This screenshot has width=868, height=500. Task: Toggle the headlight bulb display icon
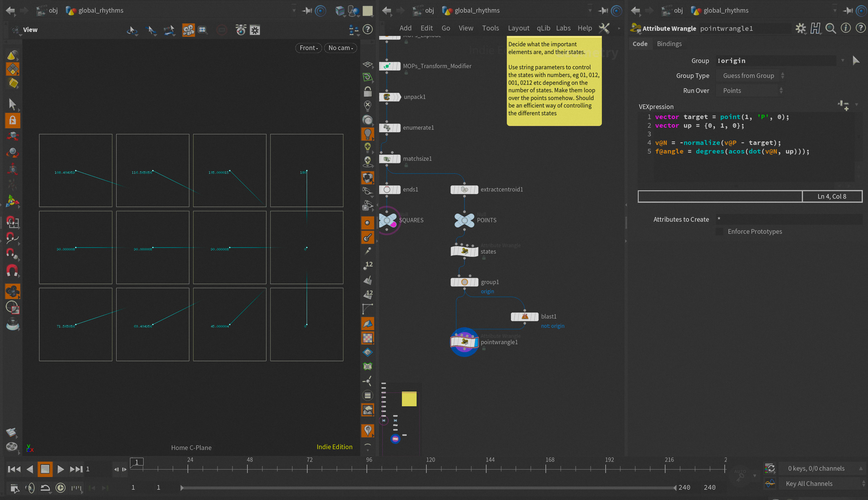[x=367, y=134]
